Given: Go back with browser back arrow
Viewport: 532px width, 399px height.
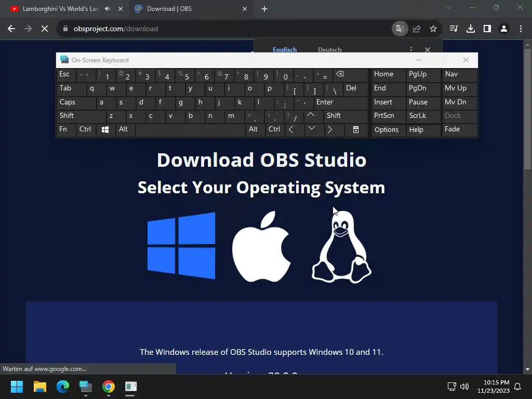Looking at the screenshot, I should point(11,29).
